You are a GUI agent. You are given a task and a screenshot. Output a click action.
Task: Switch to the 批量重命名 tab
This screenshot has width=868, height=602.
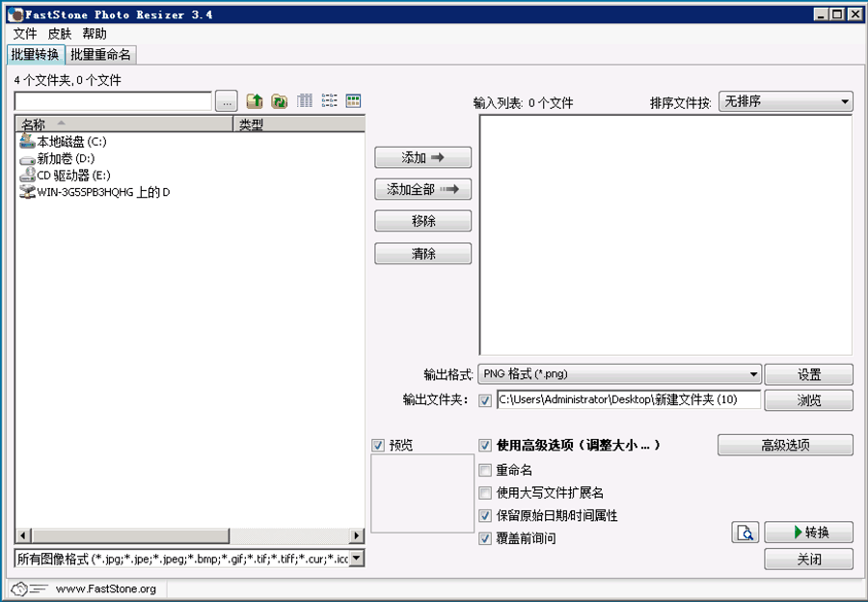point(99,55)
